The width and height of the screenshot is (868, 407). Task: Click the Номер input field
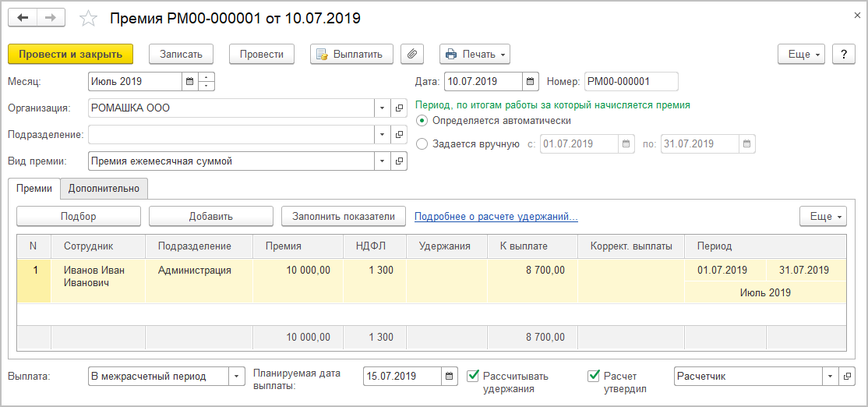pos(631,81)
